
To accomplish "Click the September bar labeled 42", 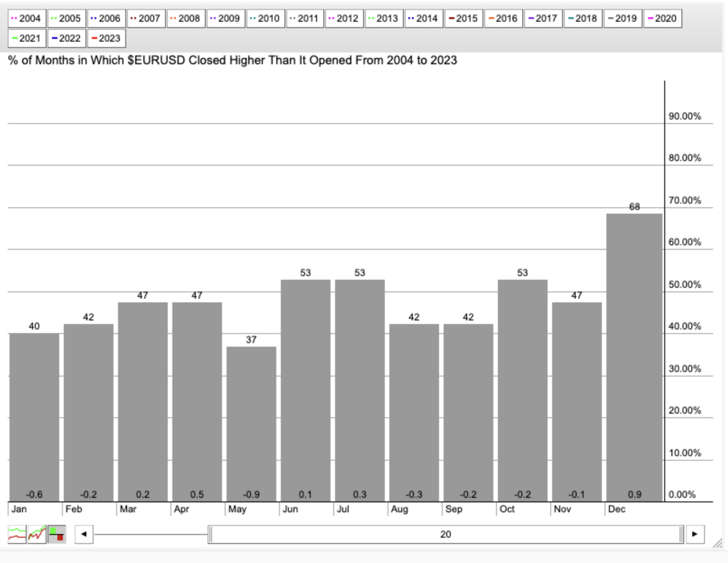I will (468, 413).
